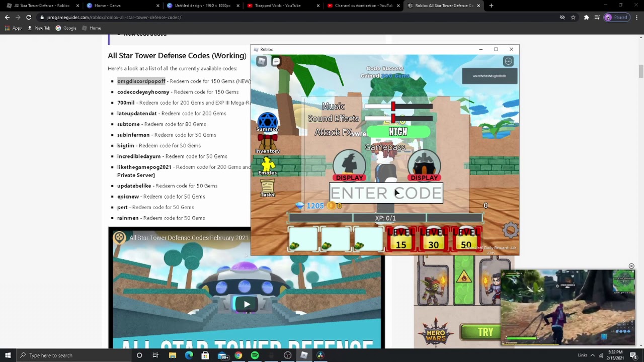Click the epicnew code text
644x362 pixels.
tap(128, 197)
